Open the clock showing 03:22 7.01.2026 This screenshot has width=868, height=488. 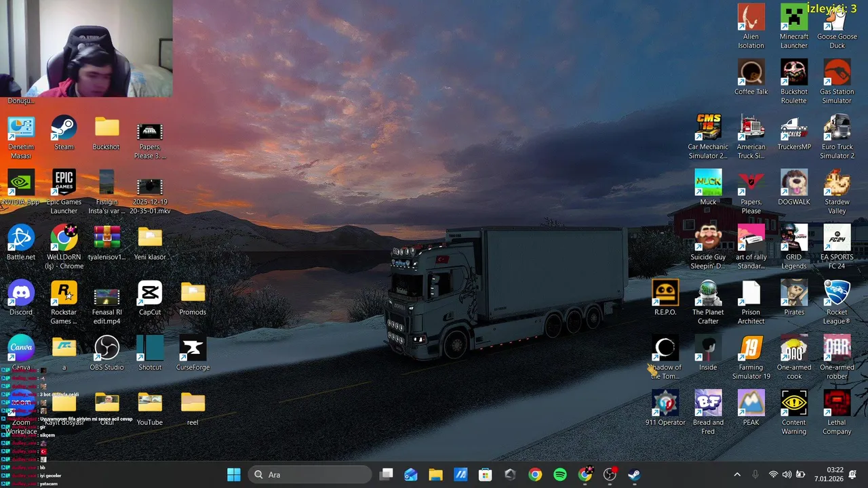tap(829, 474)
